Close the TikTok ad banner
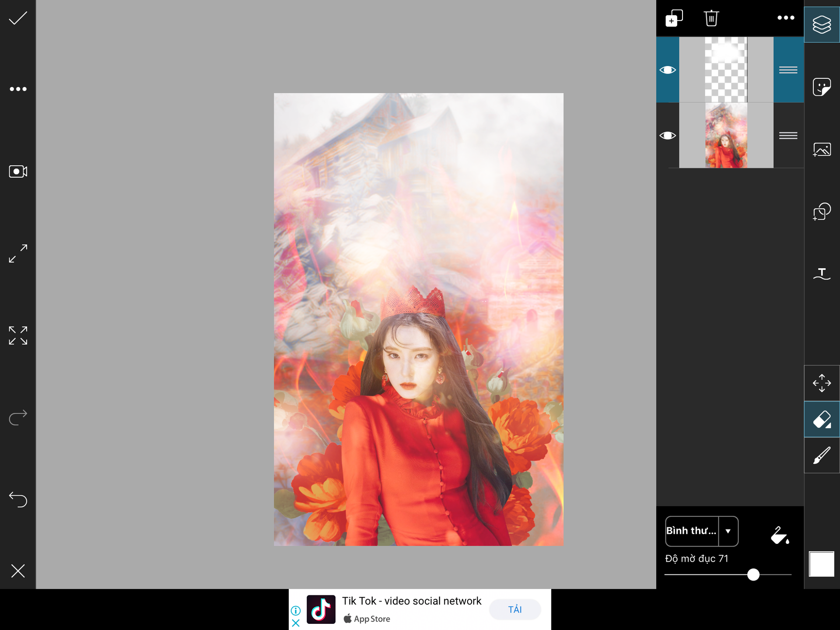The image size is (840, 630). pos(296,623)
